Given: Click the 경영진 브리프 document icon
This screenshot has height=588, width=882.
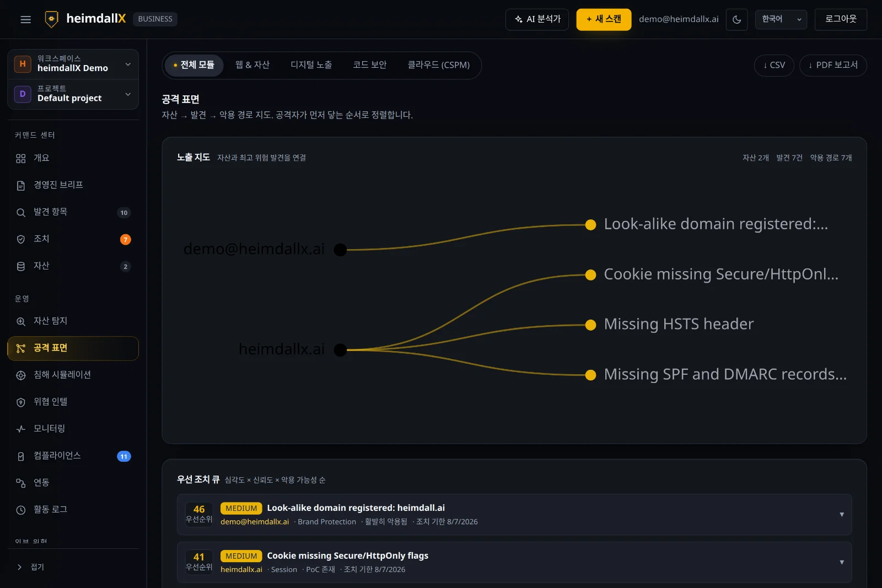Looking at the screenshot, I should (21, 186).
